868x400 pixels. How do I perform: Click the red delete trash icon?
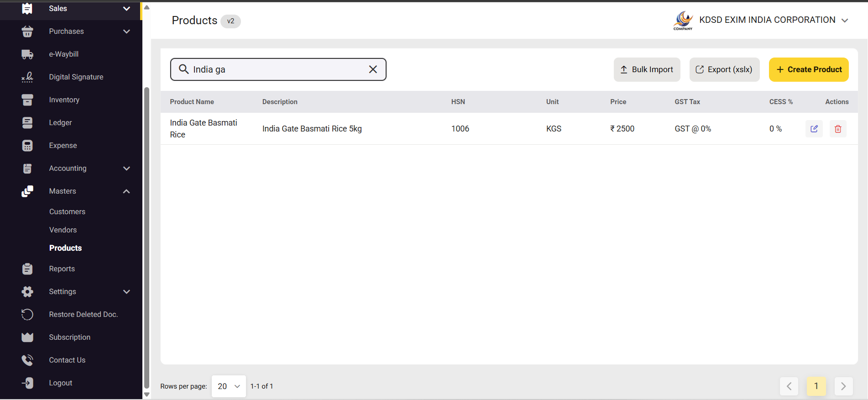(837, 129)
